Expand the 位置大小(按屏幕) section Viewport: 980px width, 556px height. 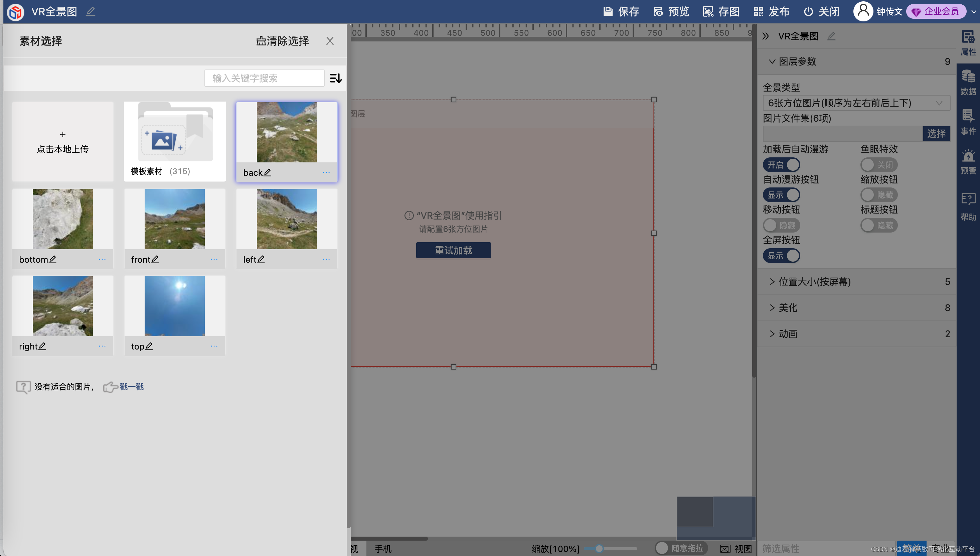coord(814,282)
